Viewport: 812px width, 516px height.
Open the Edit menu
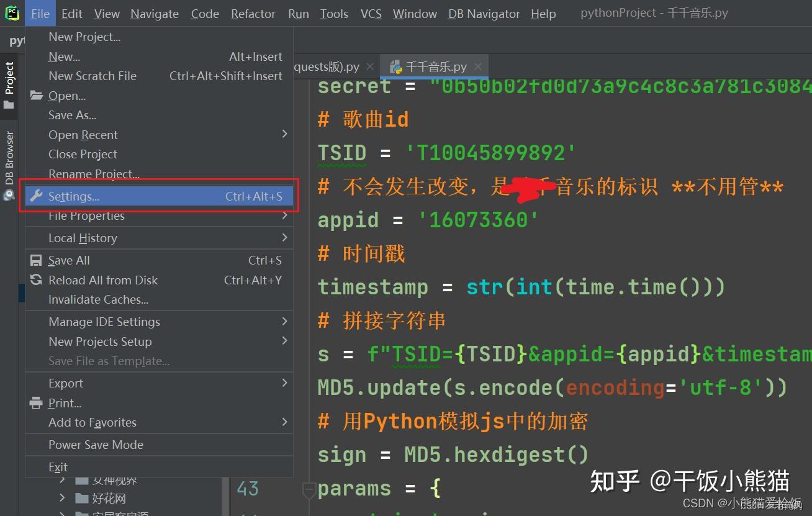[72, 14]
